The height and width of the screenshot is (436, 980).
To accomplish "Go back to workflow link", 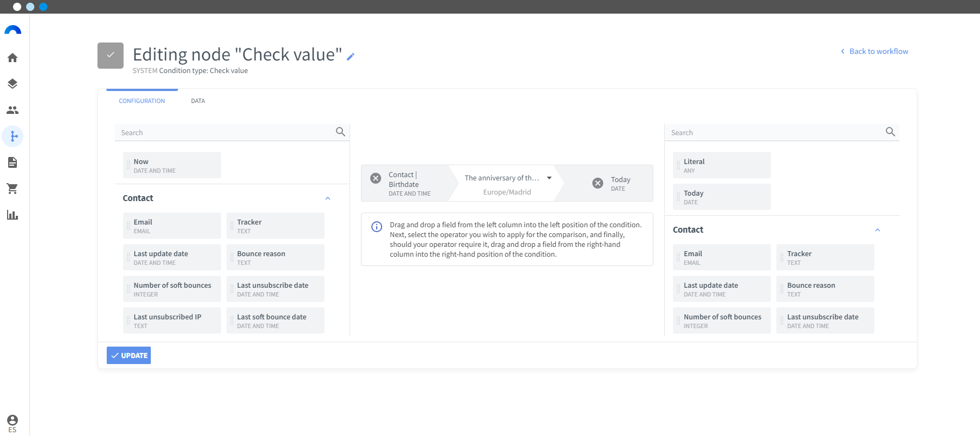I will coord(874,51).
